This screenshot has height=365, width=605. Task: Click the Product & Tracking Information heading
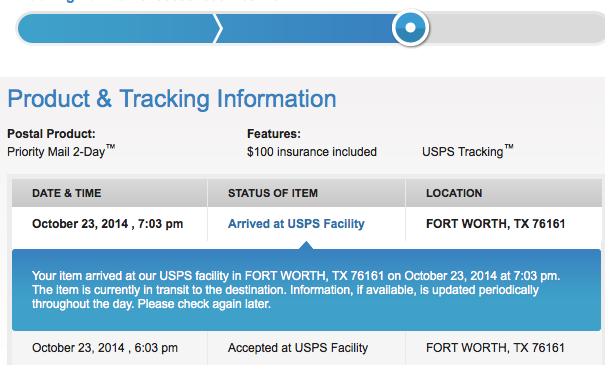pos(172,99)
